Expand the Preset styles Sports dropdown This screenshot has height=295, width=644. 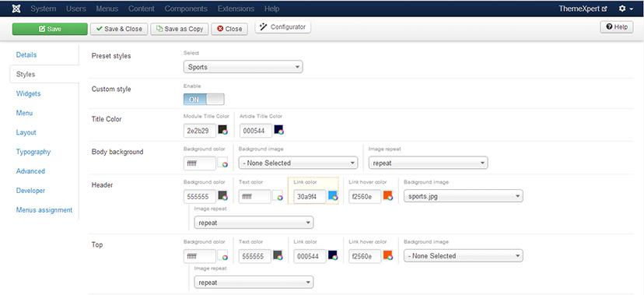pos(243,67)
